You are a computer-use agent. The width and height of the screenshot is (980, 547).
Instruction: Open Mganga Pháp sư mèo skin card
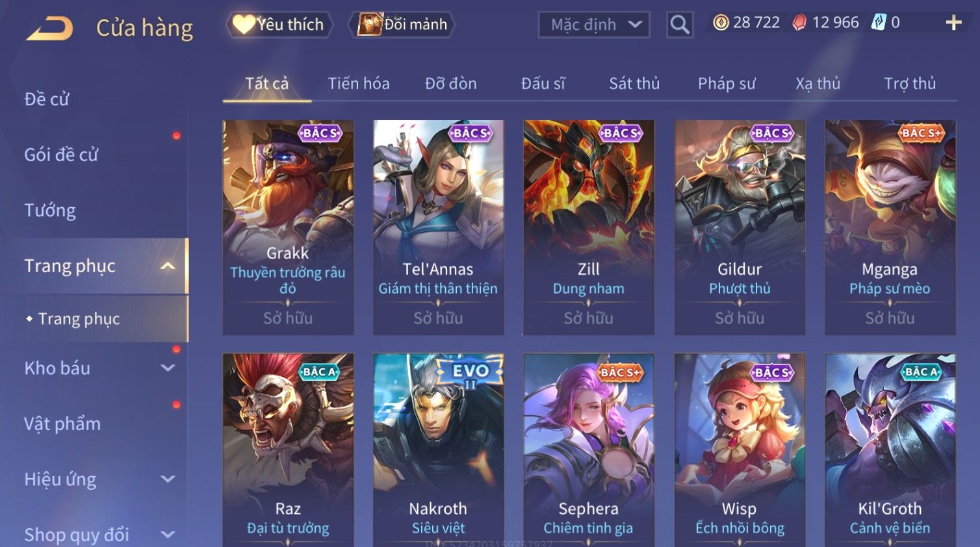tap(890, 227)
